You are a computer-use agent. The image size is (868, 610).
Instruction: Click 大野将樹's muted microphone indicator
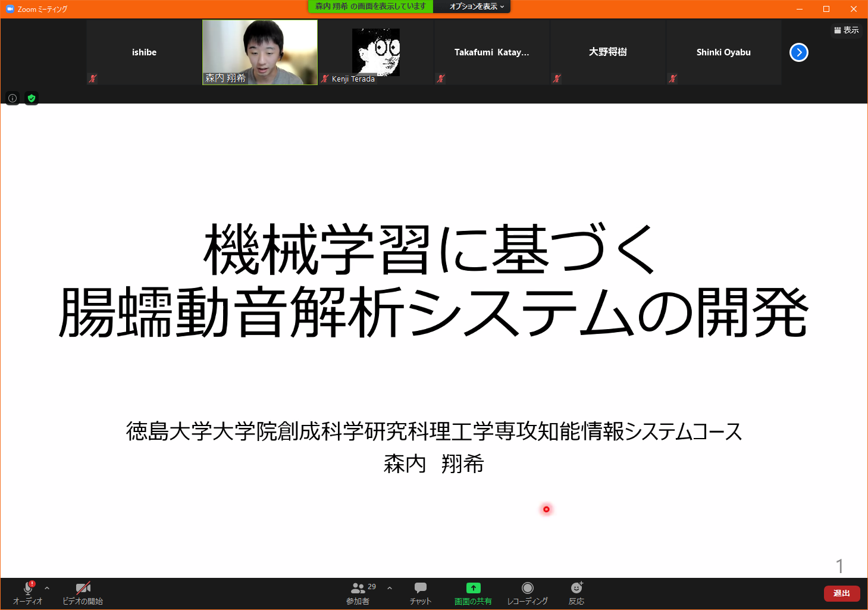pyautogui.click(x=556, y=78)
